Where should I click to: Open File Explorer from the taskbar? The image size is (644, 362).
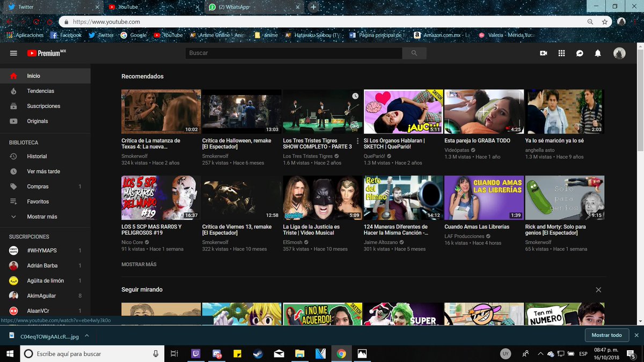coord(299,353)
